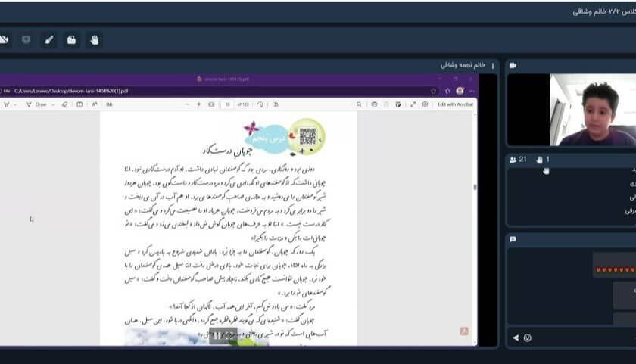The width and height of the screenshot is (636, 364).
Task: Open the PDF viewer settings gear icon
Action: [x=425, y=104]
